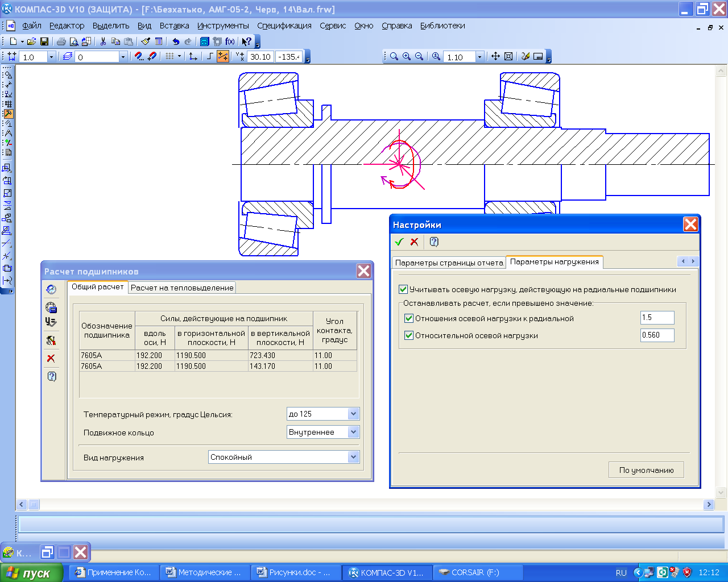
Task: Create a new document with the New icon
Action: click(13, 41)
